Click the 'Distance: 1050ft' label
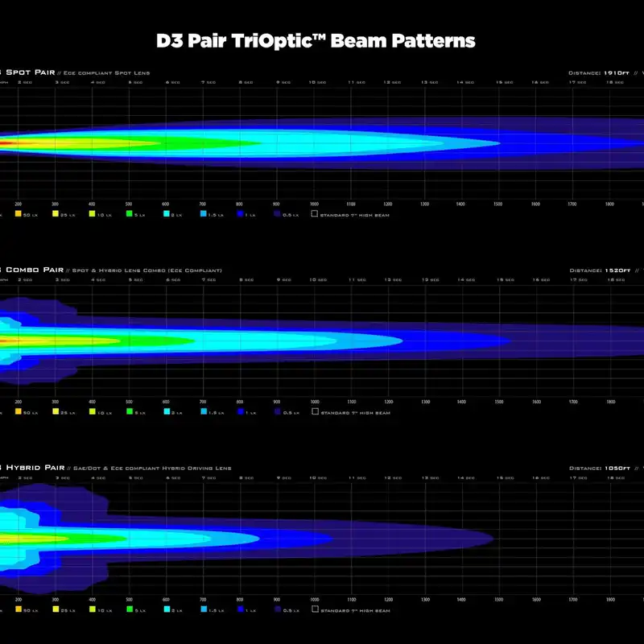644x644 pixels. coord(600,469)
